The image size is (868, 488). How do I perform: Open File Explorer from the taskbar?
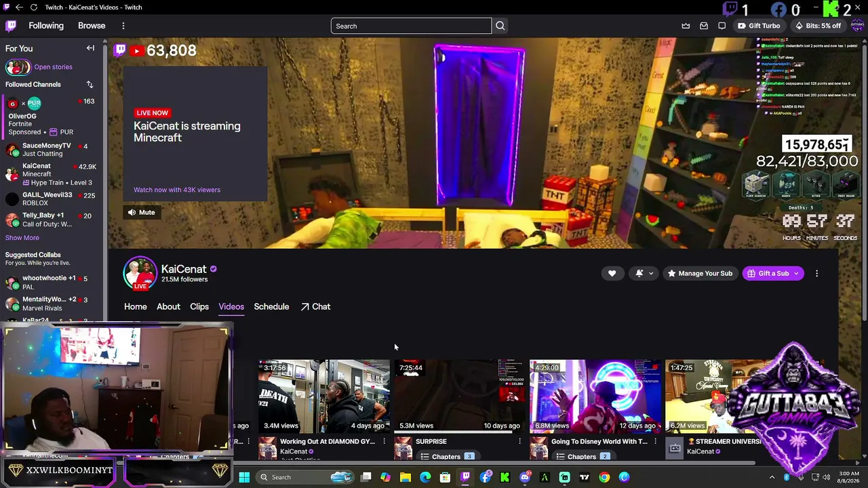[406, 477]
